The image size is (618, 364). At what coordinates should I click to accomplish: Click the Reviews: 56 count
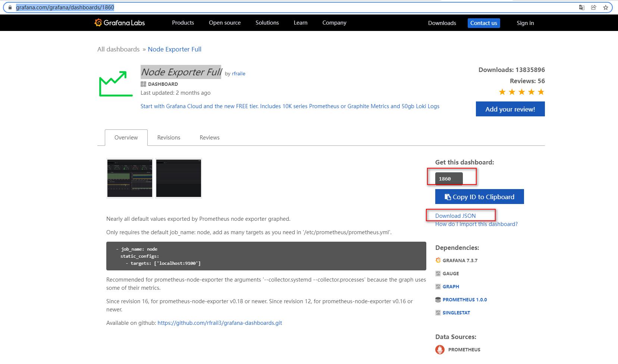point(527,81)
